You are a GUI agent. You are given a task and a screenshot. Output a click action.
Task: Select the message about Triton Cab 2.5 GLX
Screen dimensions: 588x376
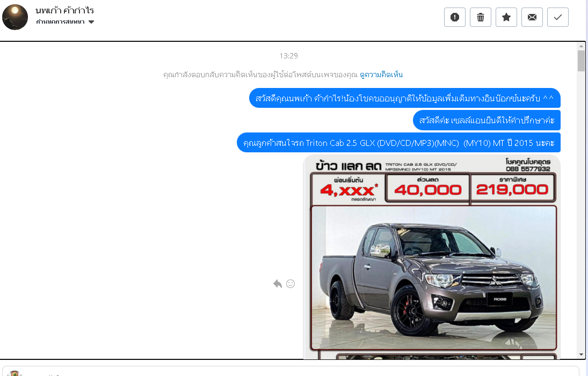click(398, 143)
